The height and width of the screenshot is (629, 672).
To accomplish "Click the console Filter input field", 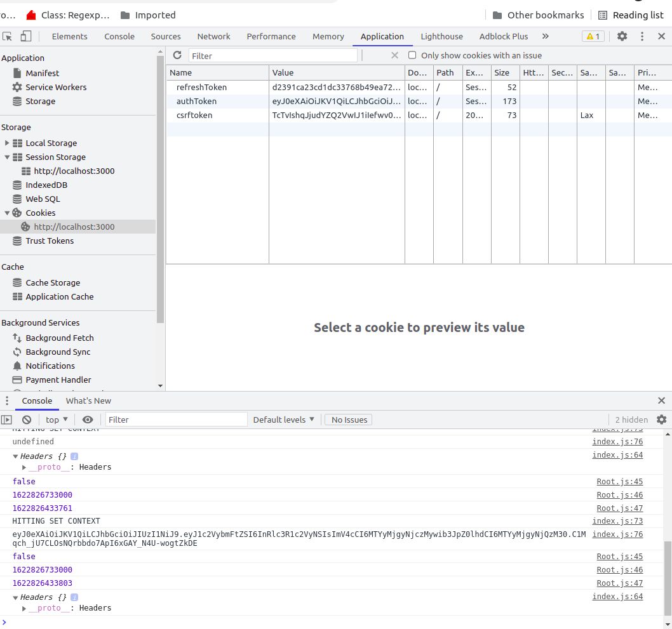I will pos(176,420).
